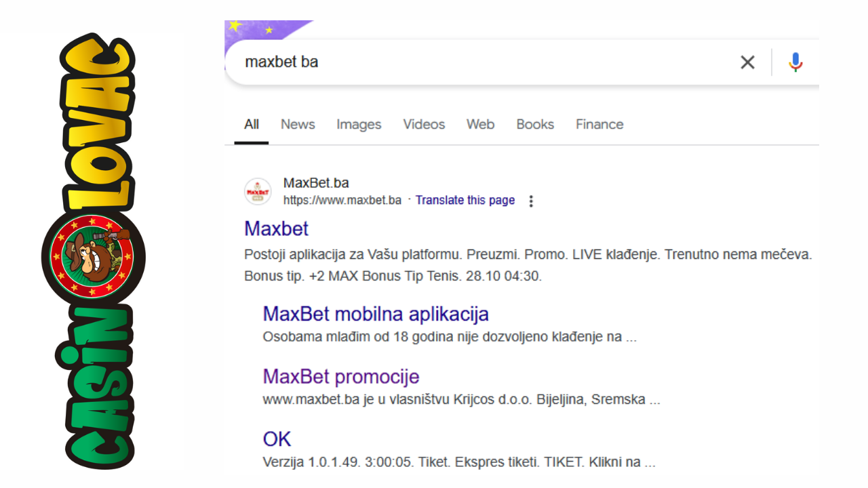Viewport: 868px width, 488px height.
Task: Open MaxBet mobilna aplikacija sitelink
Action: pos(376,314)
